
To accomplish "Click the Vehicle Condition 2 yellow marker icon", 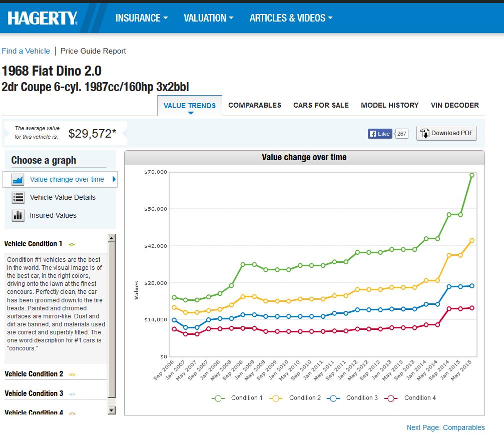I will pyautogui.click(x=72, y=374).
